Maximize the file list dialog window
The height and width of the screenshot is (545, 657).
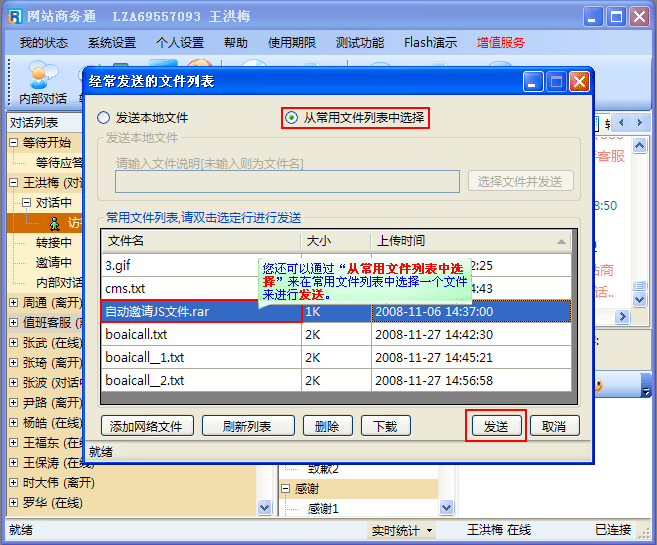pos(556,81)
